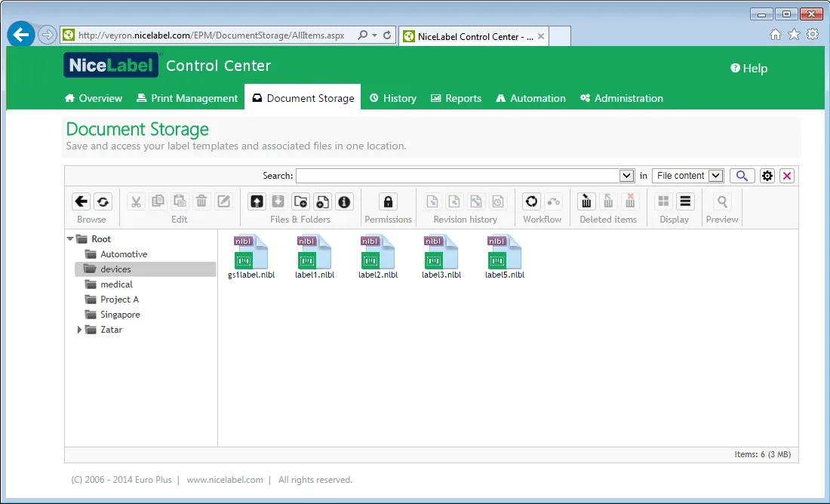The width and height of the screenshot is (830, 504).
Task: Visit www.nicelabel.com footer link
Action: tap(224, 480)
